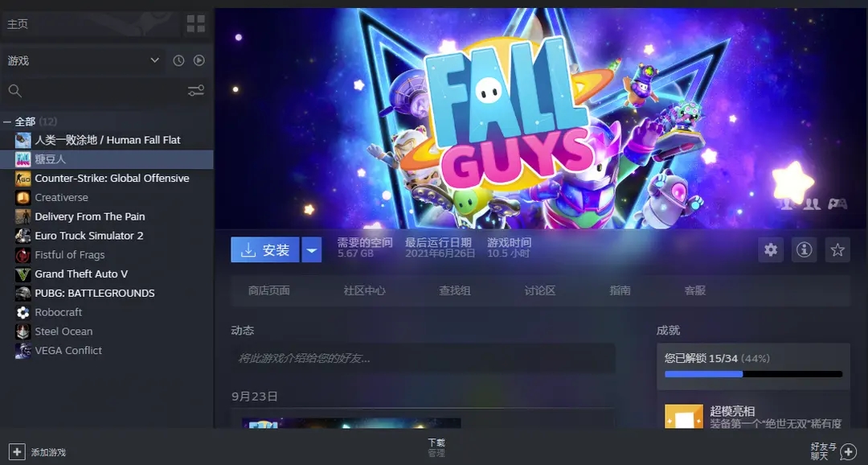Open advanced filter settings icon
Screen dimensions: 868x465
click(x=196, y=90)
